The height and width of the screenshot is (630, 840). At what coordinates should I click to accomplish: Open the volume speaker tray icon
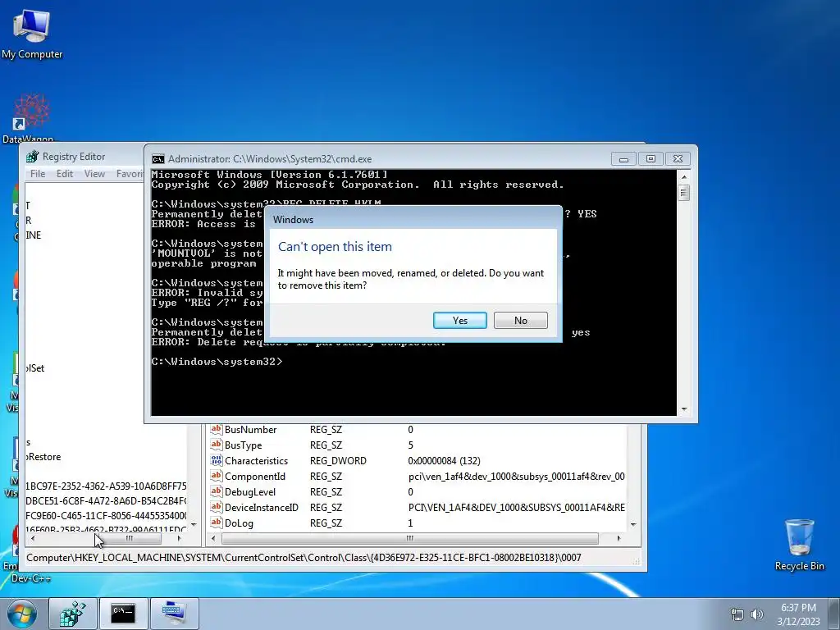(756, 614)
